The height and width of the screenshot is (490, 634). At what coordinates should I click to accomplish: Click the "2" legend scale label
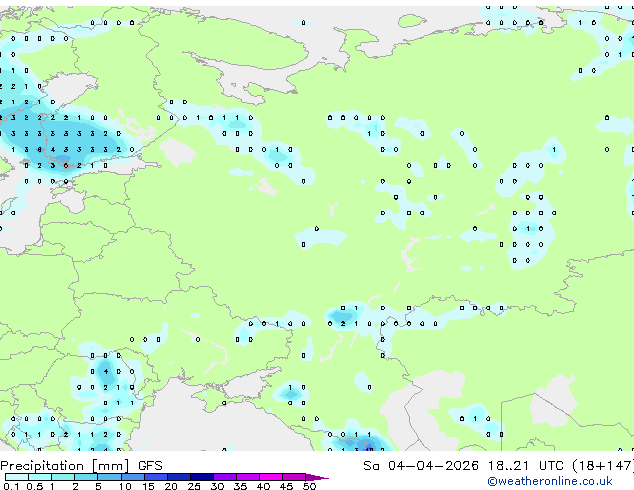click(x=75, y=486)
